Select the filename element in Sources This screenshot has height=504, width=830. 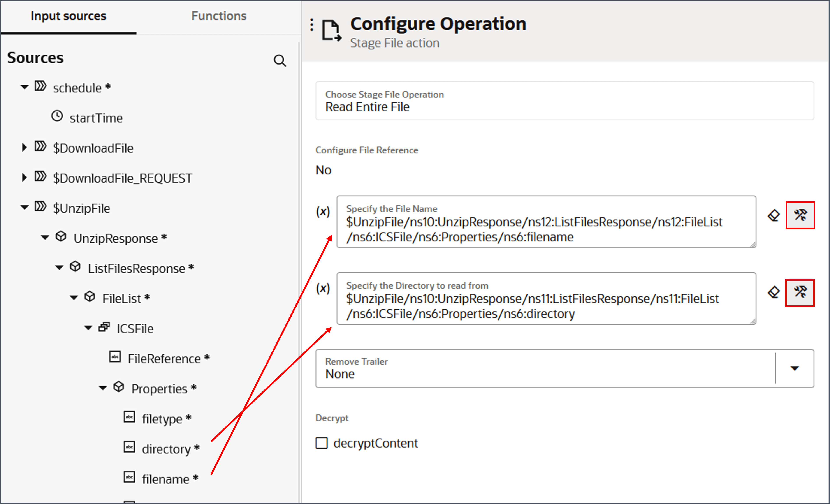165,479
